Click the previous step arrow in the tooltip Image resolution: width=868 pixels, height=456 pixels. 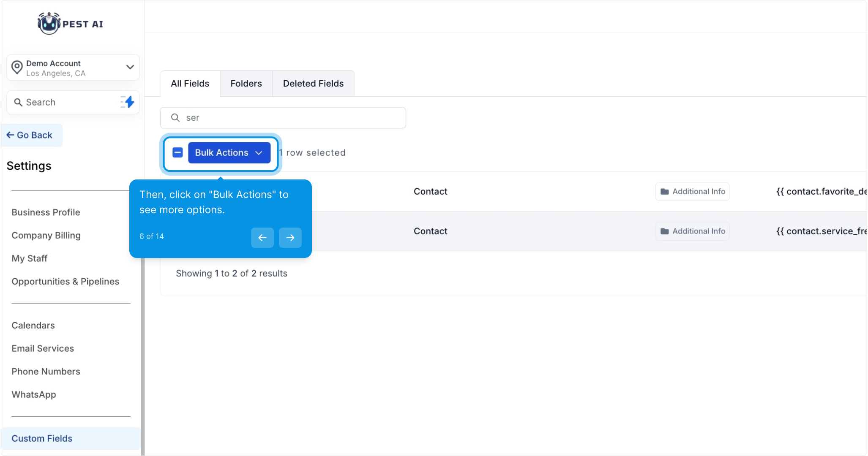(262, 238)
